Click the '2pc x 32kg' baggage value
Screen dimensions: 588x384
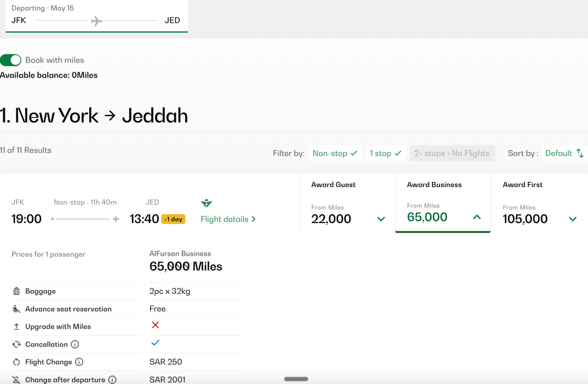click(x=170, y=291)
